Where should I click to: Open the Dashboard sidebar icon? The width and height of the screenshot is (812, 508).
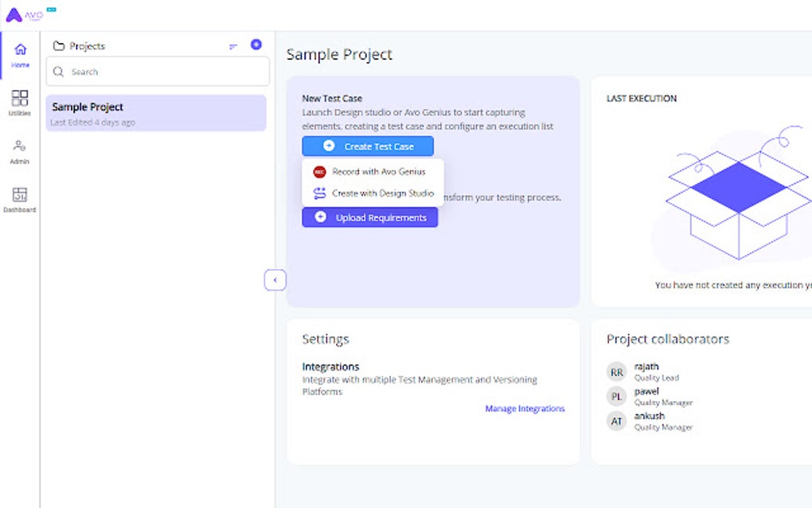[20, 199]
